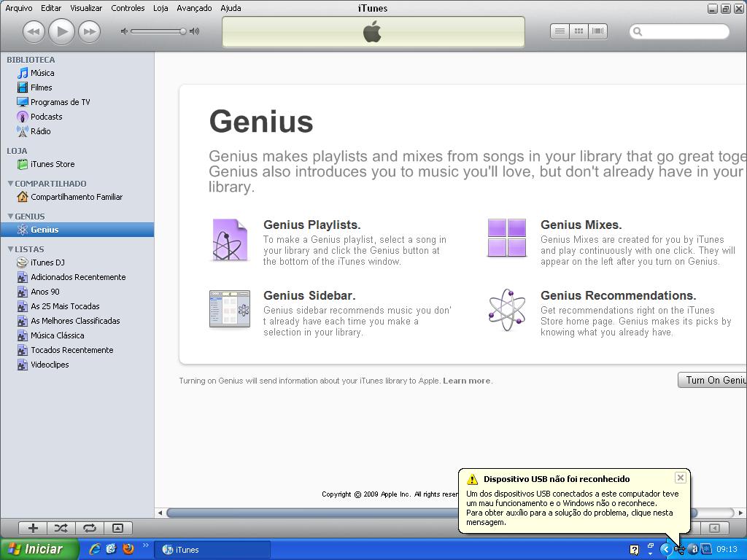The height and width of the screenshot is (560, 747).
Task: Select Programas de TV library item
Action: [x=77, y=102]
